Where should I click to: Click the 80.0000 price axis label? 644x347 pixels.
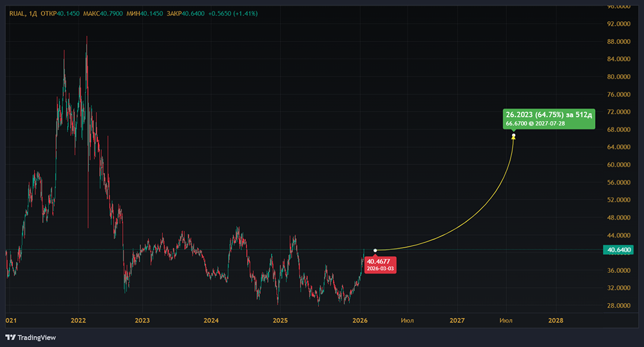coord(618,77)
